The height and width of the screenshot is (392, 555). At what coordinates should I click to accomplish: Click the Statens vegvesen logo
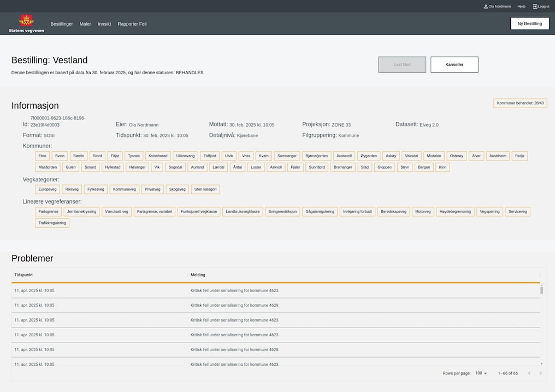26,23
